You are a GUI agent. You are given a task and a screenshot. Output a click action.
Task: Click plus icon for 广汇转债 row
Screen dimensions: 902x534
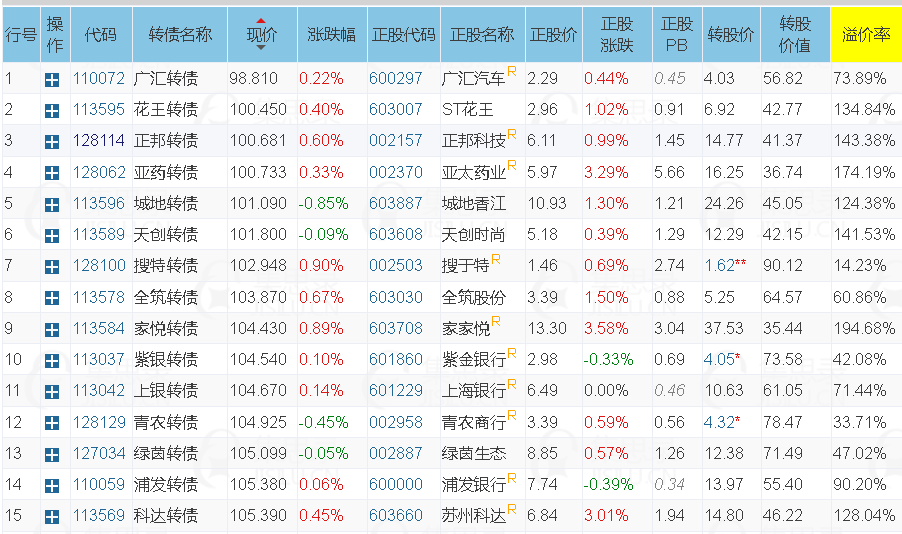(52, 80)
